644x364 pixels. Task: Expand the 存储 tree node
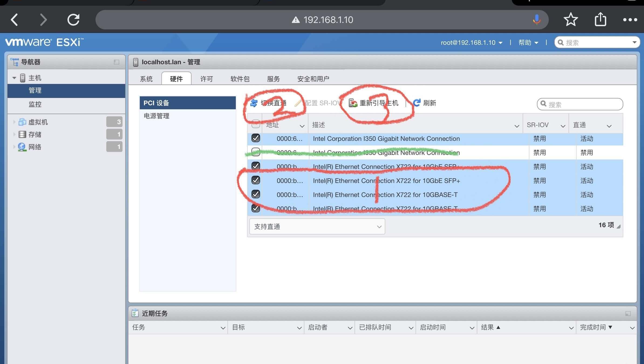tap(14, 134)
